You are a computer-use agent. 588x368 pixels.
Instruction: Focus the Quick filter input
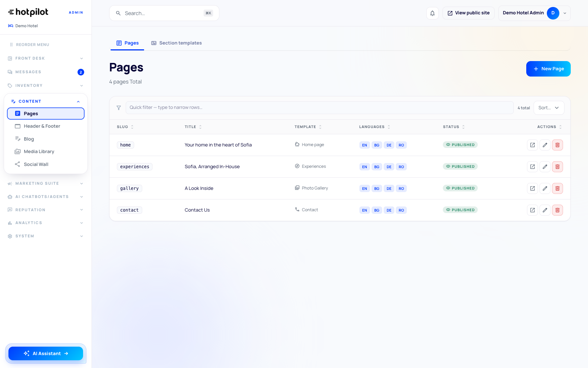pos(319,108)
